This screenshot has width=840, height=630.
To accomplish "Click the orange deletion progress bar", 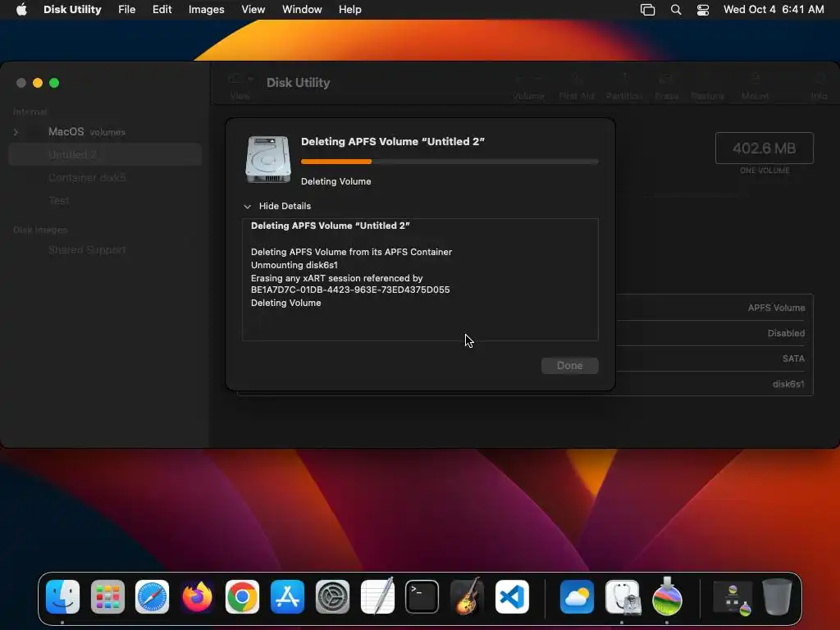I will (x=450, y=162).
